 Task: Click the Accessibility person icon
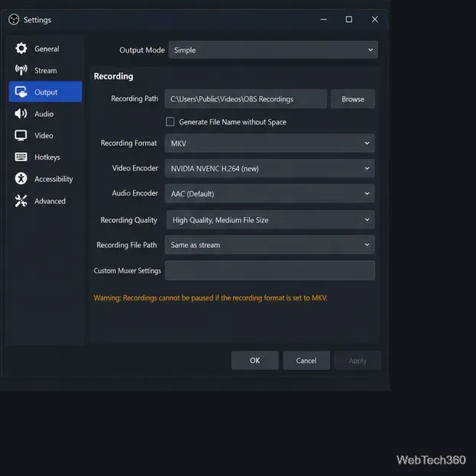pyautogui.click(x=21, y=179)
